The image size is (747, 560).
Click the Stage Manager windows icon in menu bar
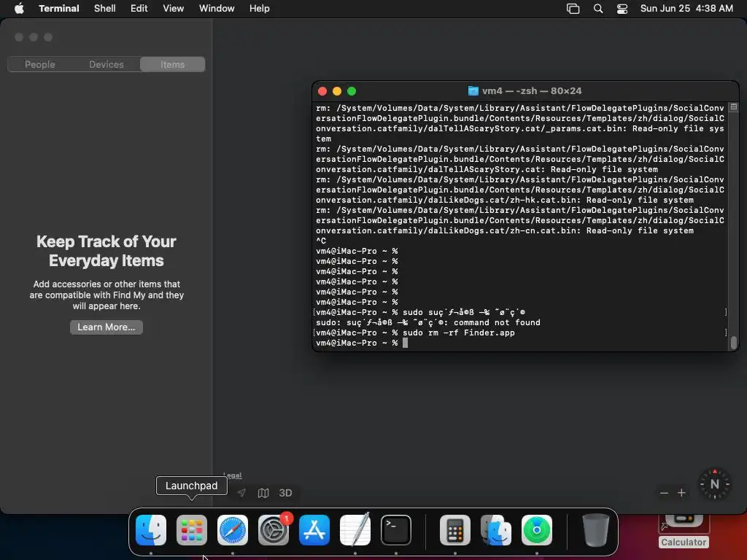[x=573, y=9]
